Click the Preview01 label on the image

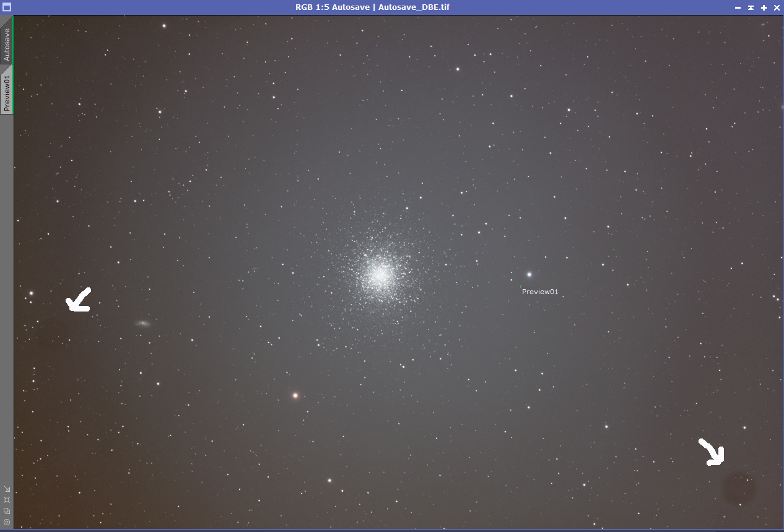pyautogui.click(x=540, y=292)
